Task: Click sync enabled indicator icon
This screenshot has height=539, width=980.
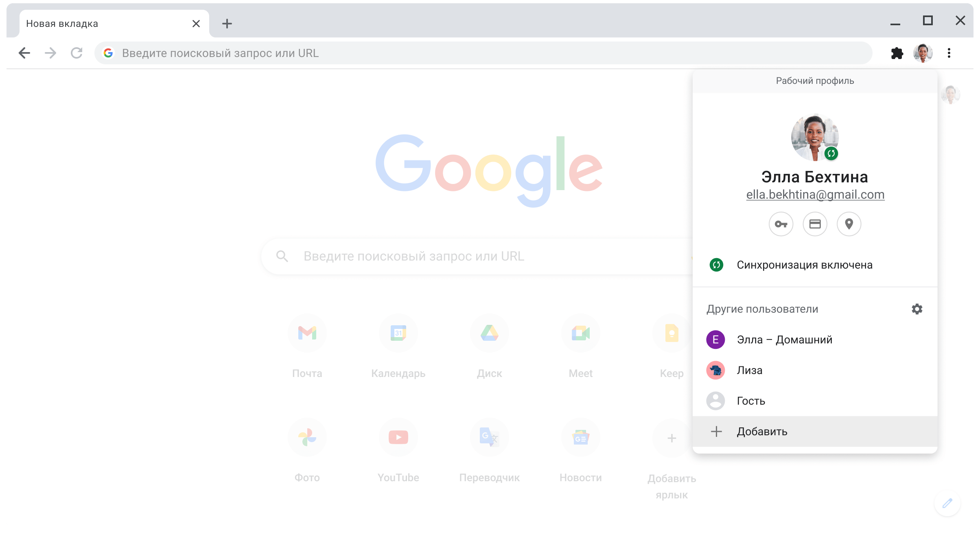Action: coord(715,265)
